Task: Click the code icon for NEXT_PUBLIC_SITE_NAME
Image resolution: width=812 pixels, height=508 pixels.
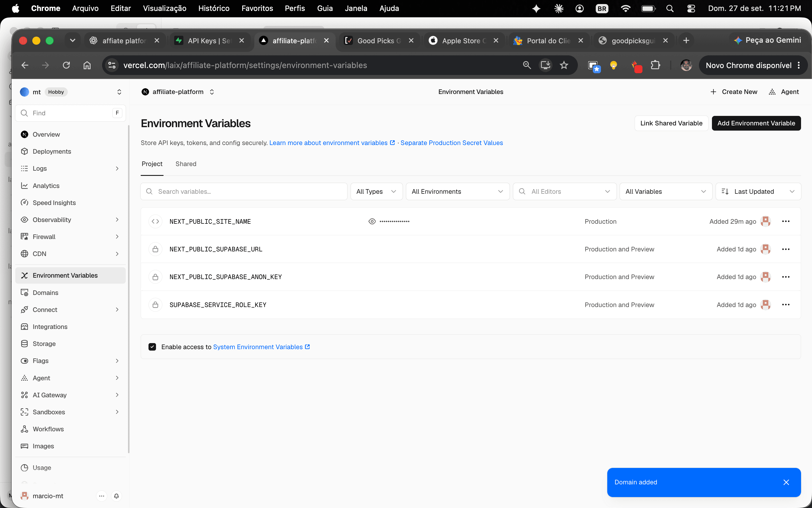Action: tap(155, 221)
